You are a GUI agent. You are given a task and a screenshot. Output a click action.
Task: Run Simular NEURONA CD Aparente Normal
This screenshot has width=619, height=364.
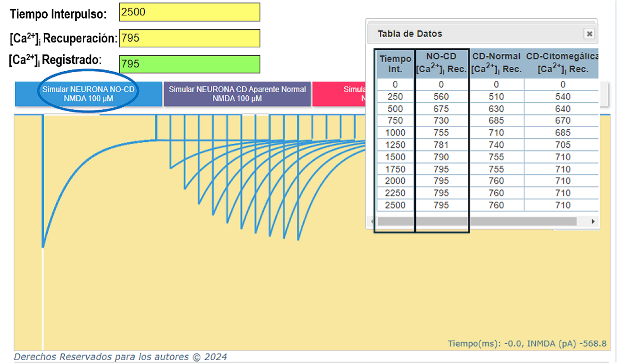point(237,94)
